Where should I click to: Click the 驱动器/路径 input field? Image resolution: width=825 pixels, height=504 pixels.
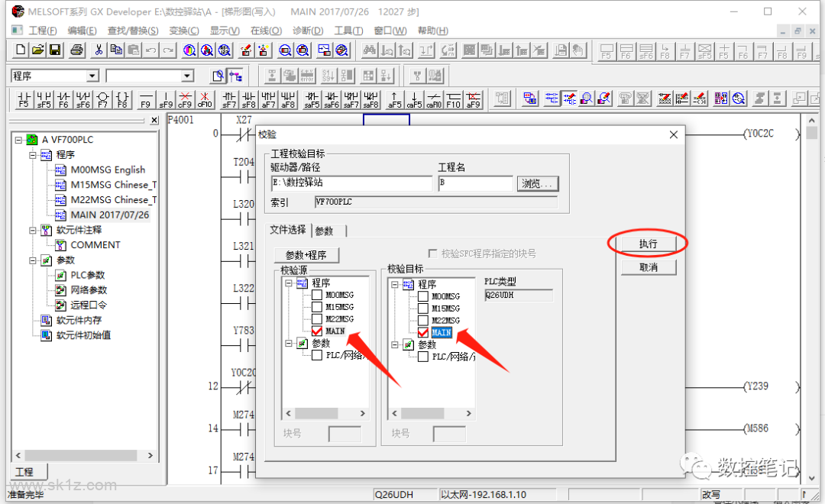tap(351, 183)
